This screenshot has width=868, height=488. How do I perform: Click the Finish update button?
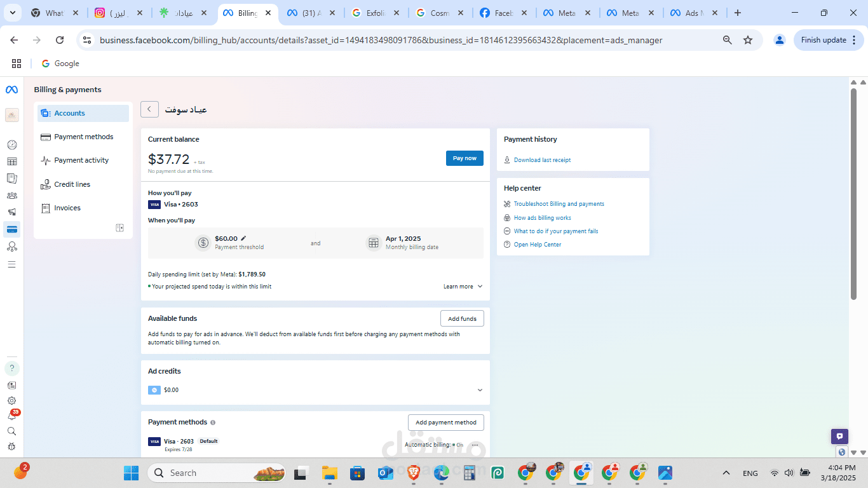tap(828, 40)
